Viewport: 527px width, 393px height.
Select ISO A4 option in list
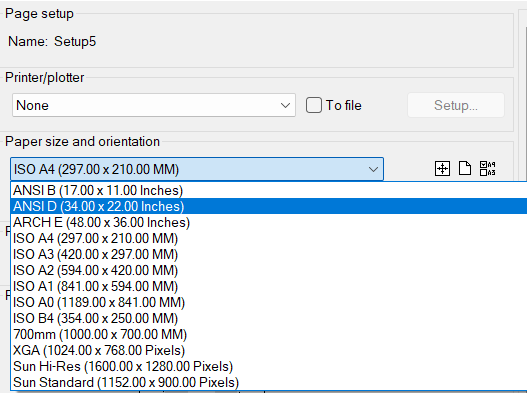pyautogui.click(x=269, y=238)
